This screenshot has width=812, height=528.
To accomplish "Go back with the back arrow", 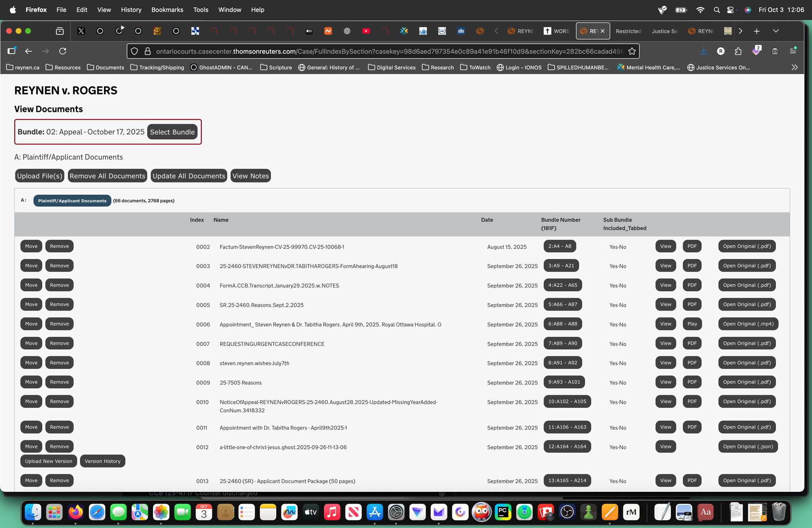I will point(28,51).
